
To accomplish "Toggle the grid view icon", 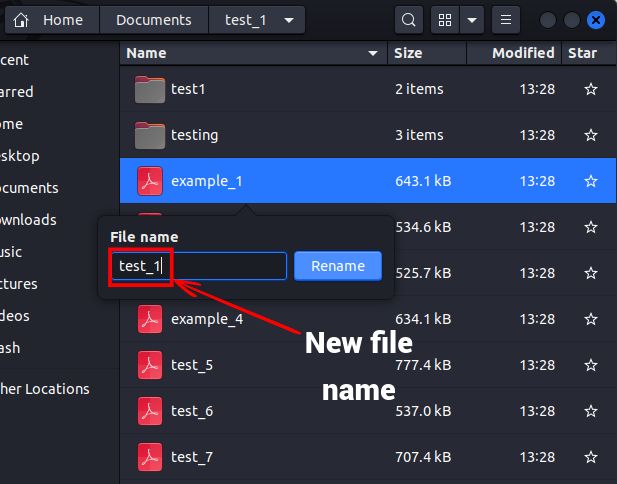I will click(x=445, y=20).
